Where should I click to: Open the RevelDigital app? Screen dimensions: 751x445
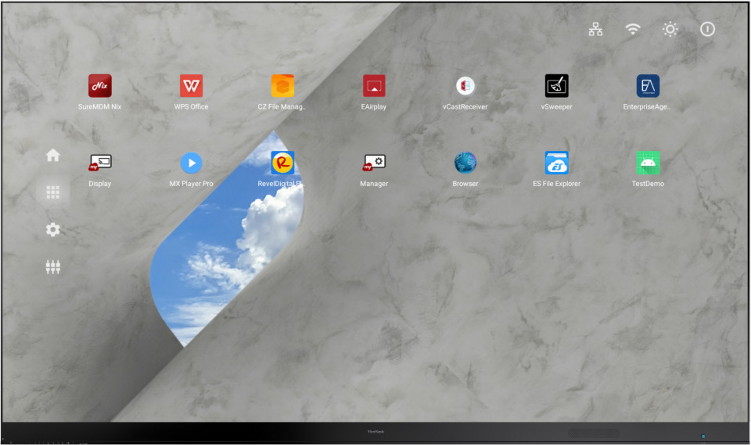click(x=283, y=163)
